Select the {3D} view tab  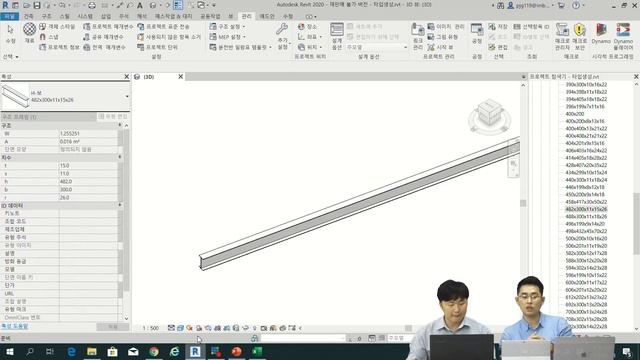click(x=149, y=77)
